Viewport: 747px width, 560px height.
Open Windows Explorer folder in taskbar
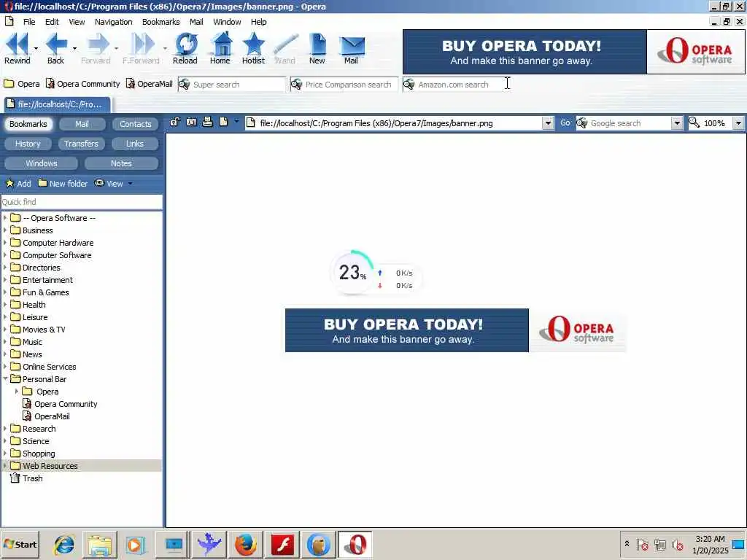(99, 544)
